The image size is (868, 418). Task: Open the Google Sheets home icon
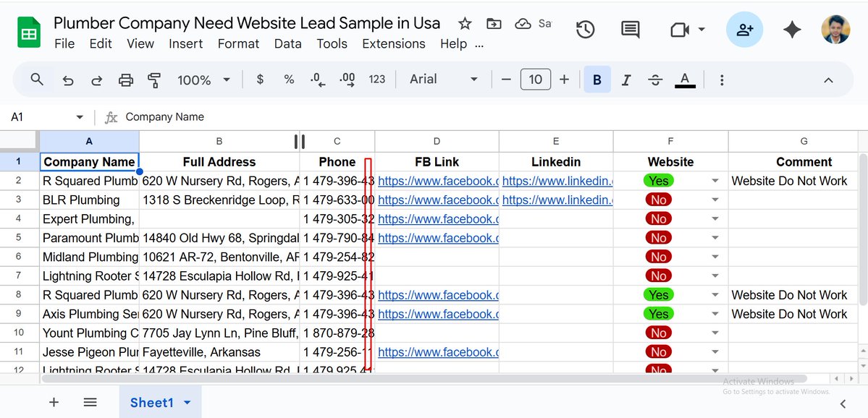[28, 33]
